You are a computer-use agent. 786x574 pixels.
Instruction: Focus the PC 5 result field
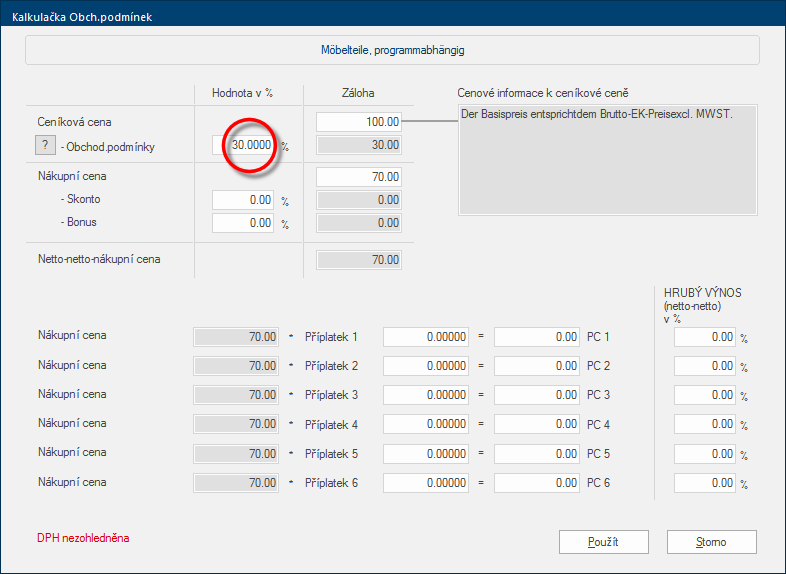click(537, 454)
